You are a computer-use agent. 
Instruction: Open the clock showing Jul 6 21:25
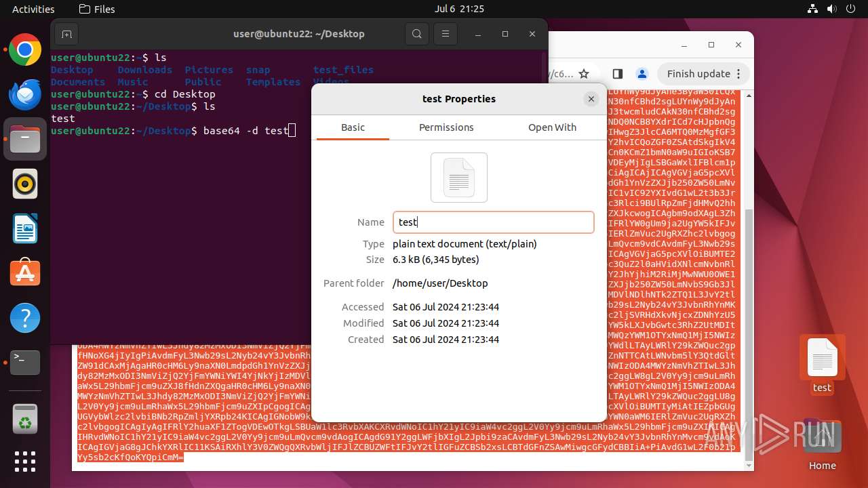point(459,9)
